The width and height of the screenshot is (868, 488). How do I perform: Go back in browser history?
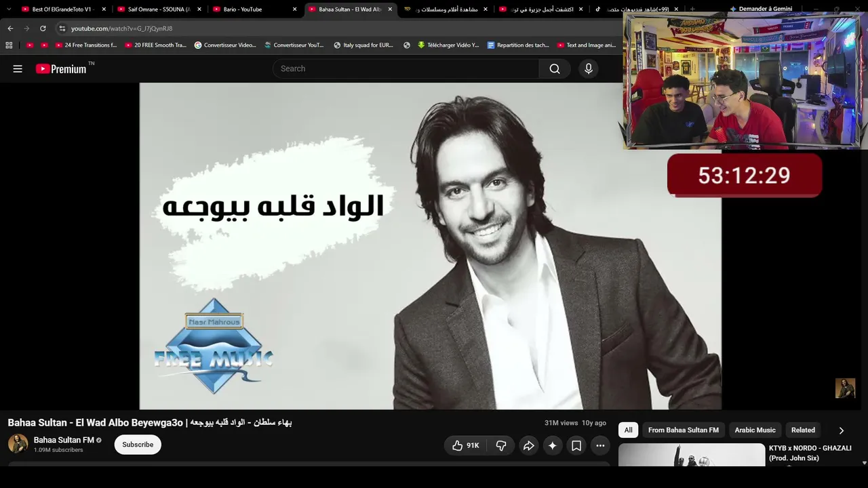pyautogui.click(x=10, y=28)
